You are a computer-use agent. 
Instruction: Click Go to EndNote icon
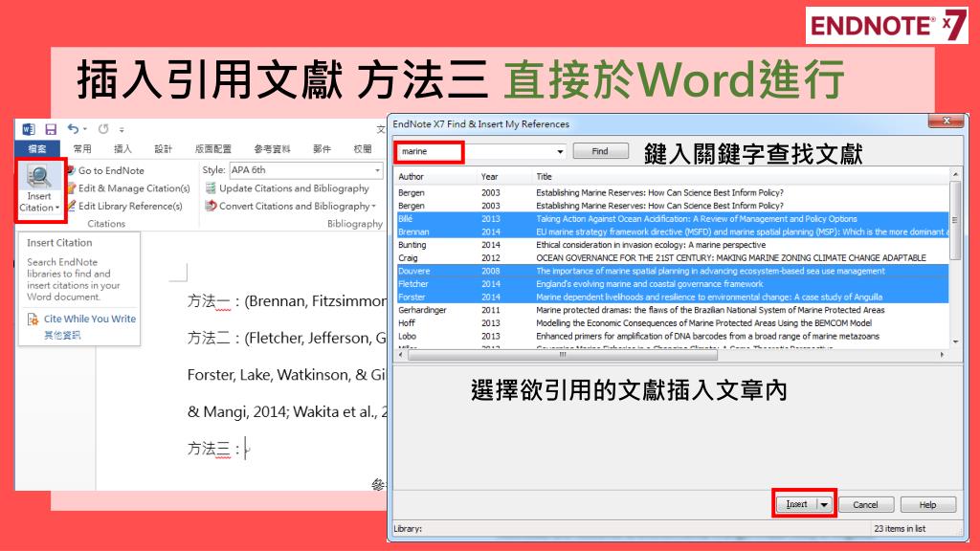pos(71,170)
